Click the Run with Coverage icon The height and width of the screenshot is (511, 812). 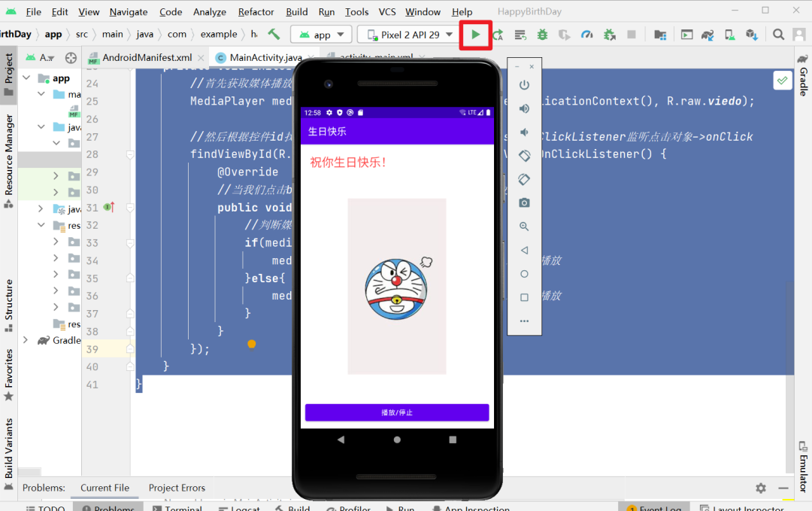(x=564, y=35)
